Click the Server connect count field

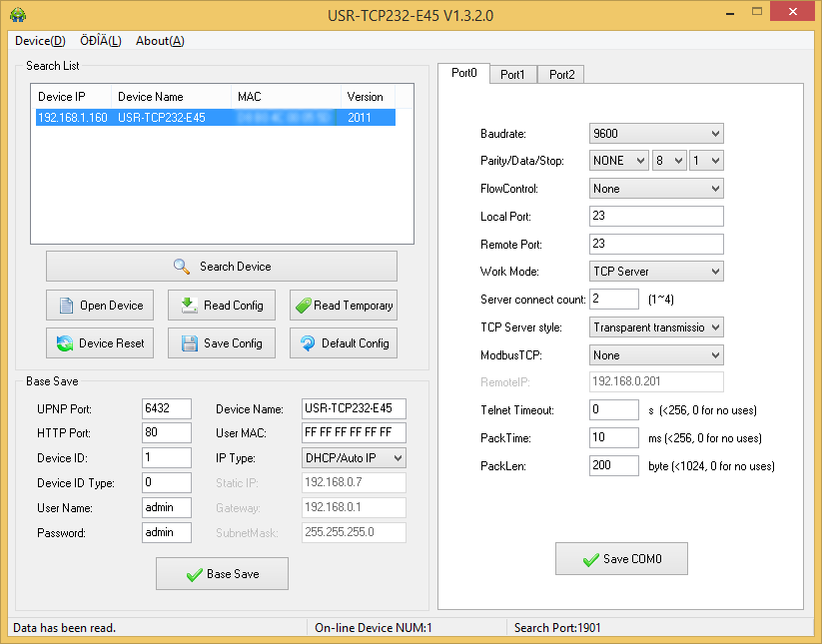[x=614, y=300]
